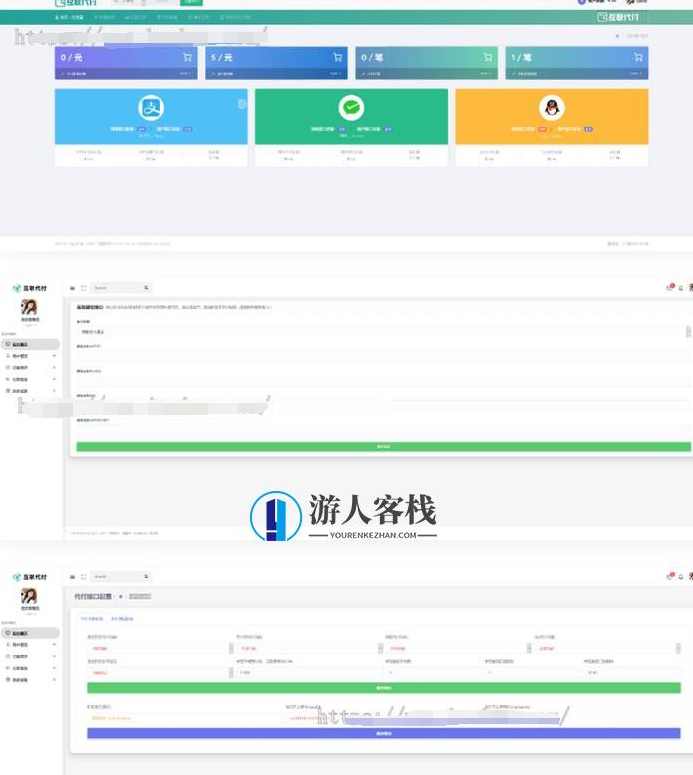
Task: Click the fullscreen icon in the bottom panel header
Action: [84, 576]
